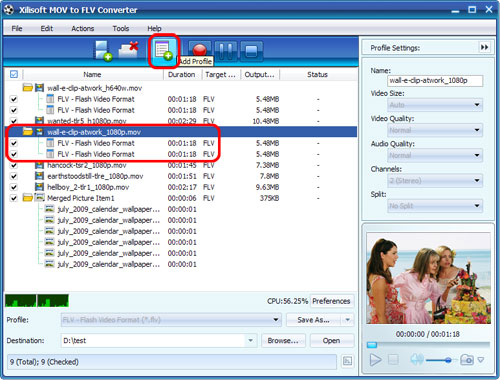Sort the list by the Status column
The height and width of the screenshot is (380, 500).
pyautogui.click(x=317, y=74)
